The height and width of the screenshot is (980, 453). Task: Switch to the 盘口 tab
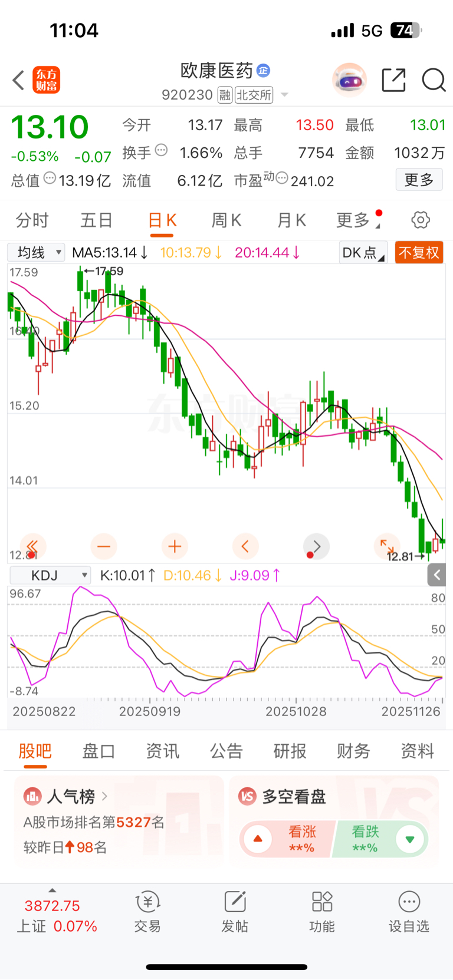pyautogui.click(x=99, y=751)
